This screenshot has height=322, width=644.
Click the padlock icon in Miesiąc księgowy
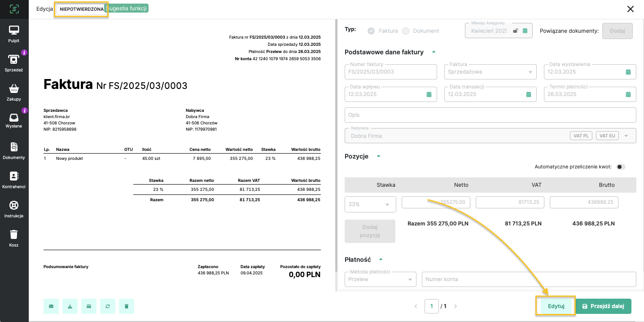(x=516, y=31)
